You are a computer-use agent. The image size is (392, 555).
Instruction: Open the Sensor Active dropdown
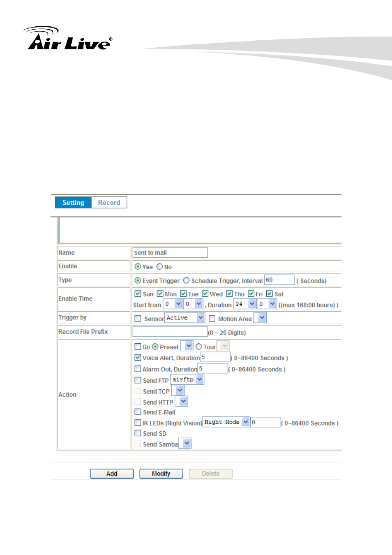pos(185,318)
